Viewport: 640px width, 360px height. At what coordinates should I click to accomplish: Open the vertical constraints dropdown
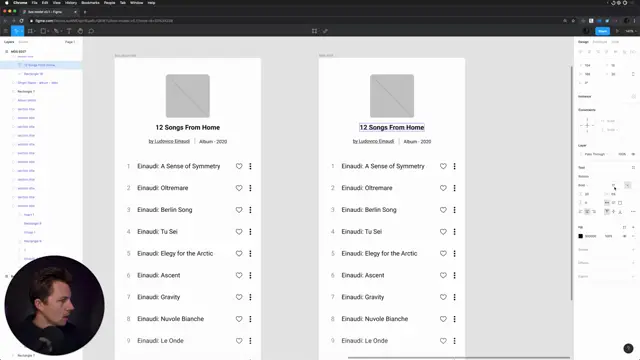(610, 130)
